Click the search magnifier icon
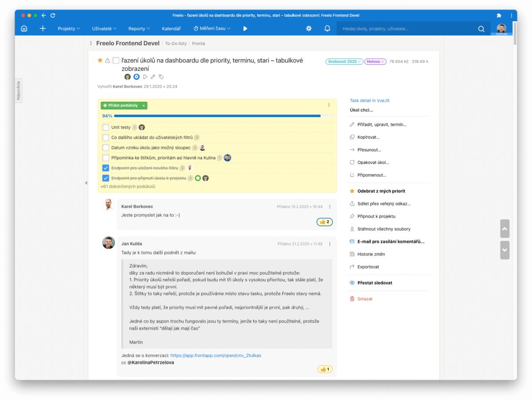The height and width of the screenshot is (401, 532). [481, 29]
